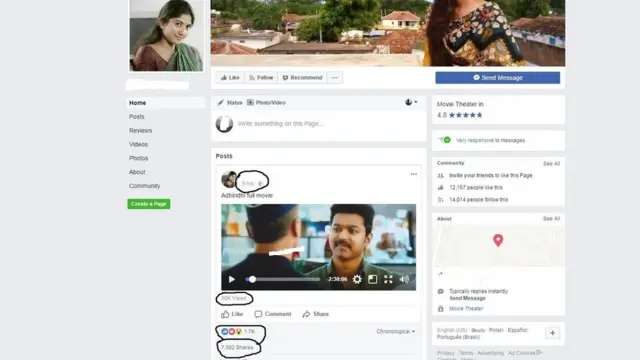Open the Chronological comment sort dropdown
Screen dimensions: 640x360
pos(396,331)
